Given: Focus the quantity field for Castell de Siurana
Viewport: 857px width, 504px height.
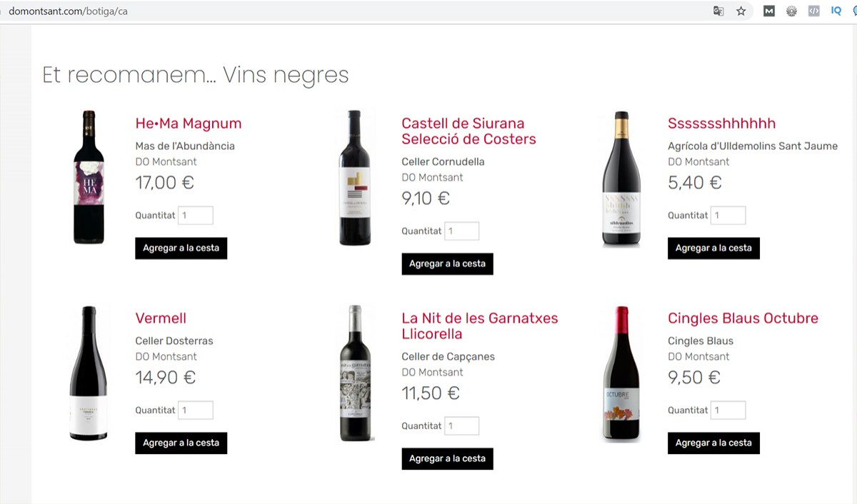Looking at the screenshot, I should coord(461,231).
